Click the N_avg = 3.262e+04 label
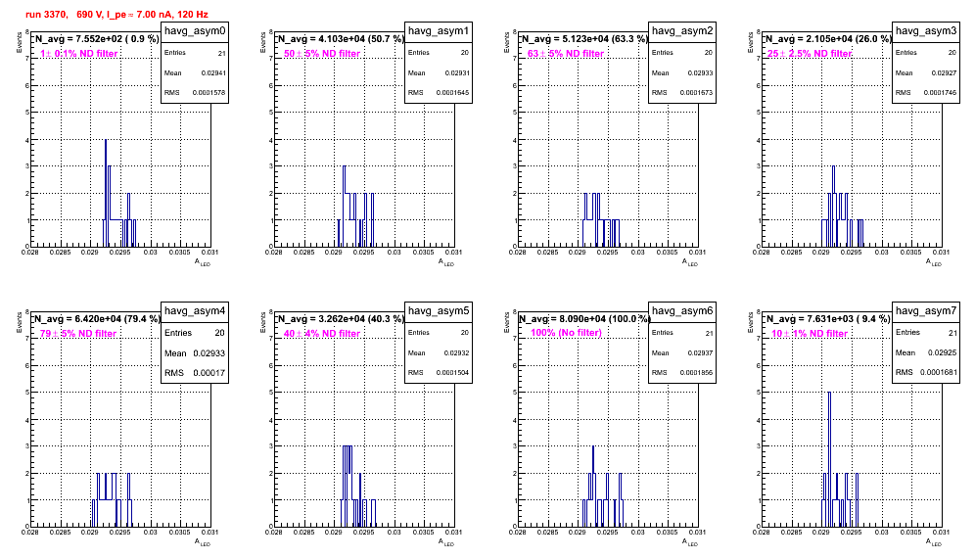The height and width of the screenshot is (560, 975). pyautogui.click(x=340, y=318)
